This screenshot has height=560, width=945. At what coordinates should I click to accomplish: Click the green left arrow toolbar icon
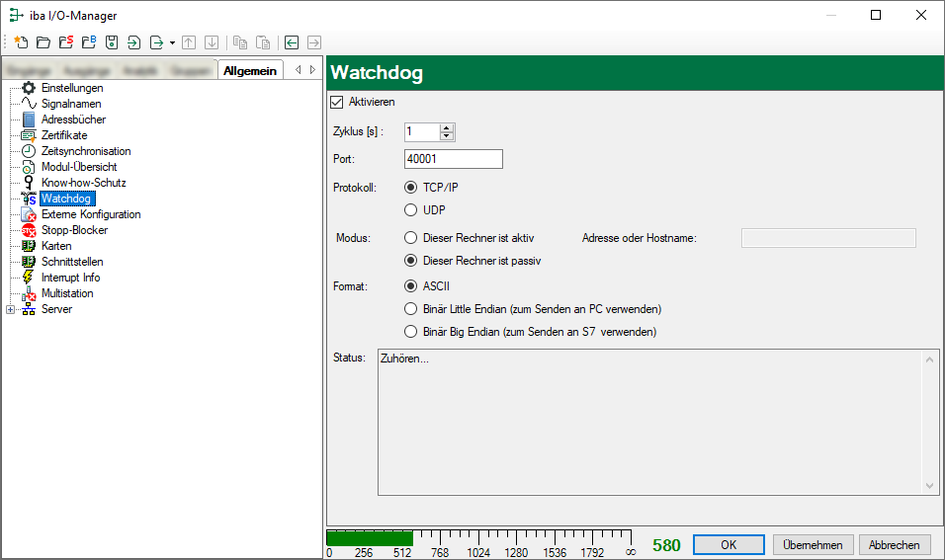[291, 42]
